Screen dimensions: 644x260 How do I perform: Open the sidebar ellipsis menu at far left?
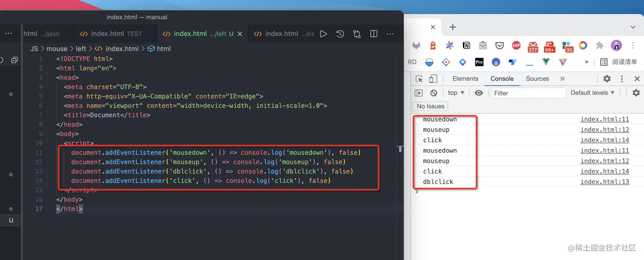point(8,33)
